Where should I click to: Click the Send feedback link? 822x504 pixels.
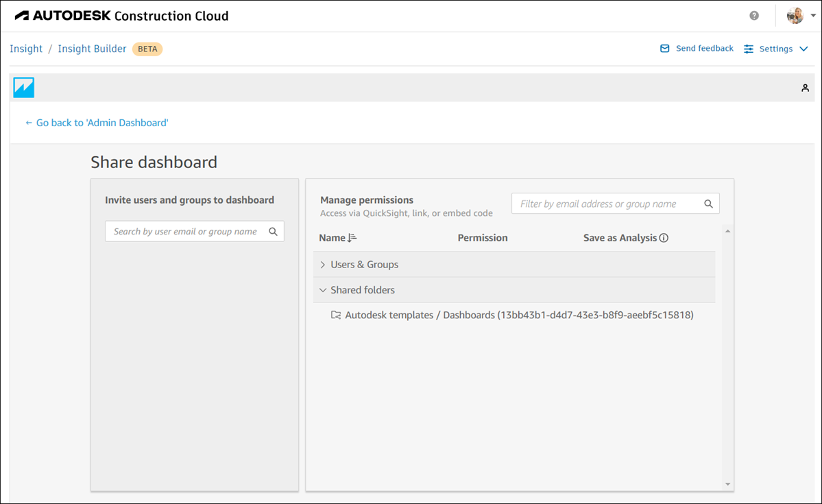tap(703, 48)
